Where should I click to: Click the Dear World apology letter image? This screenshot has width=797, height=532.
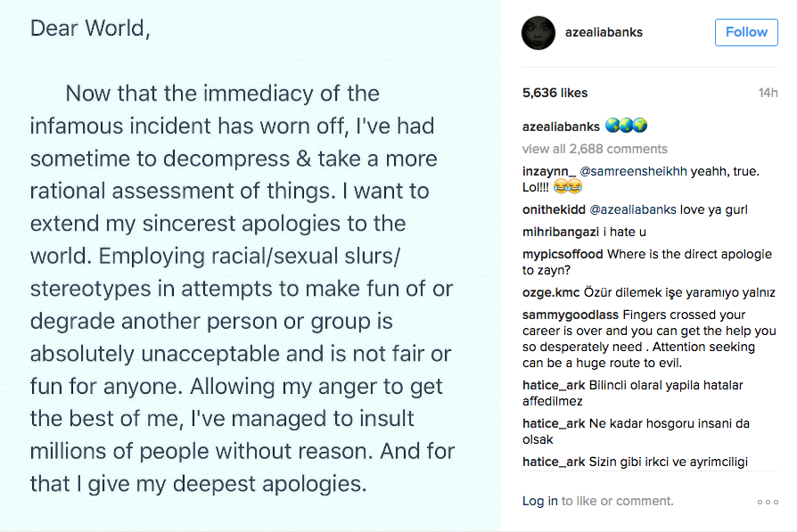(x=250, y=266)
